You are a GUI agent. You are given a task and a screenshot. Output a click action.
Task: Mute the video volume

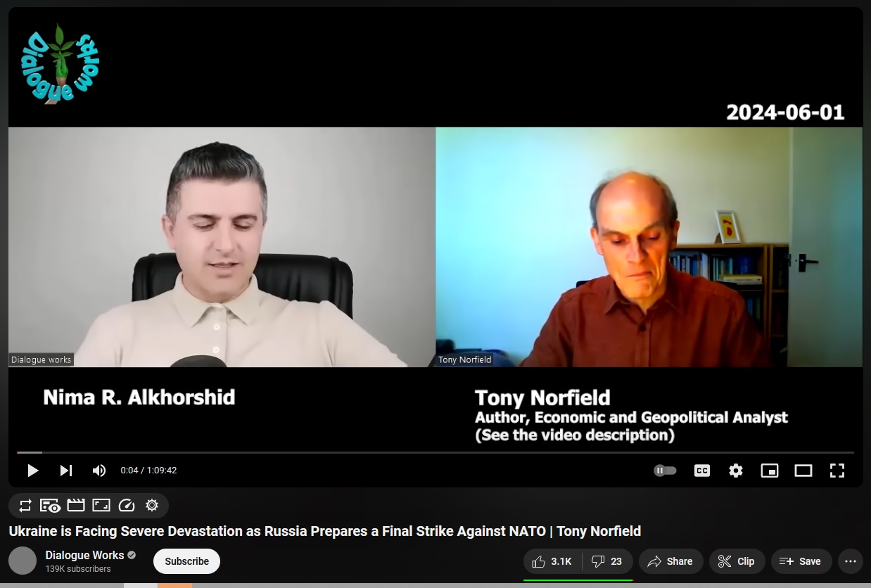click(x=99, y=471)
